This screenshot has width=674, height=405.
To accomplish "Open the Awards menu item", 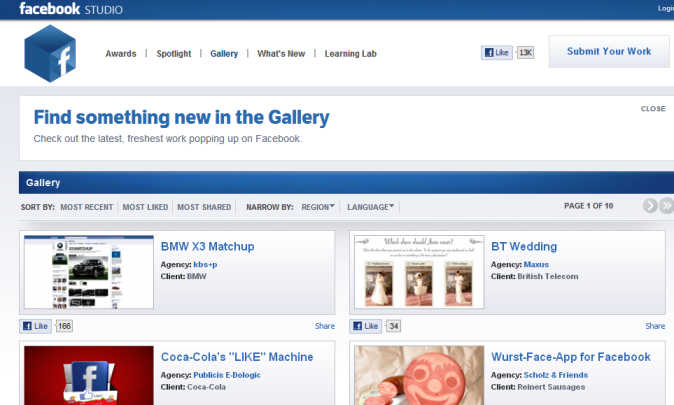I will 121,54.
